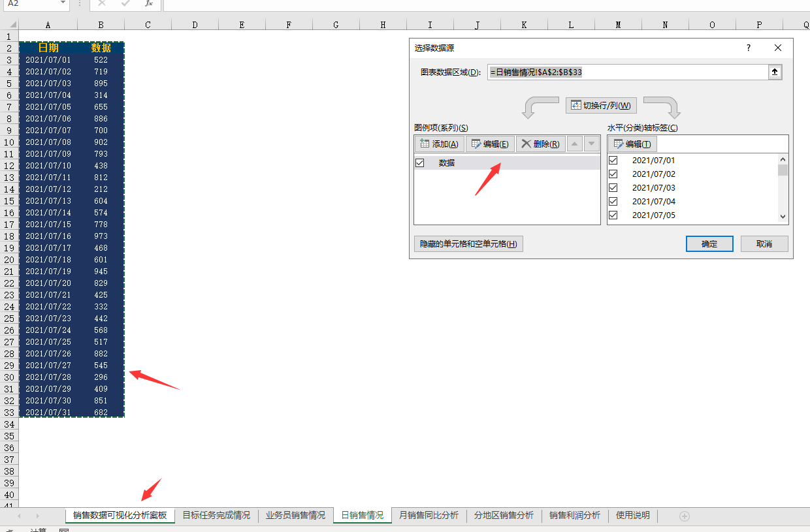Click the 日期 header cell

click(48, 48)
